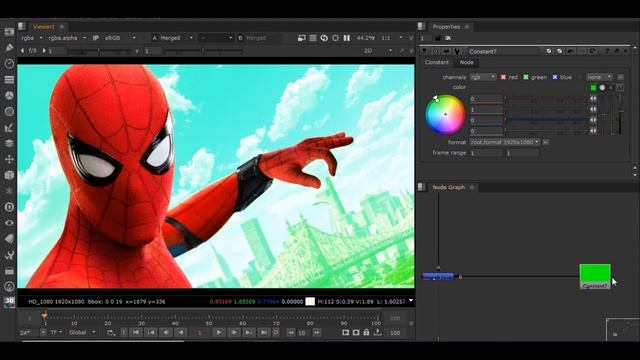Click the Constant7 node center icon in properties

coord(436,51)
